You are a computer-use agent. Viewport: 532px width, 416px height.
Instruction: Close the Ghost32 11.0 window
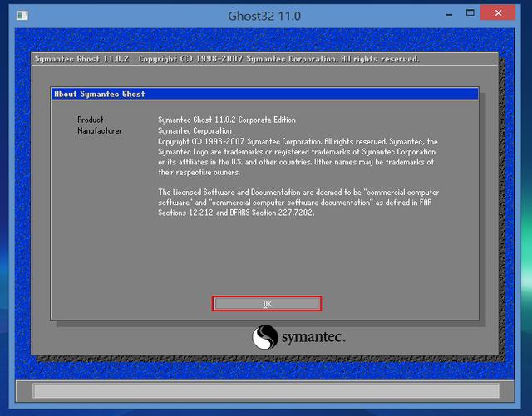pos(498,13)
